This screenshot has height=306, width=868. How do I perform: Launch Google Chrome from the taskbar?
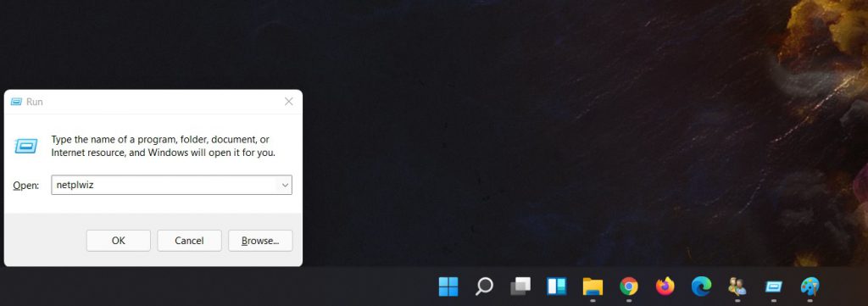click(628, 287)
